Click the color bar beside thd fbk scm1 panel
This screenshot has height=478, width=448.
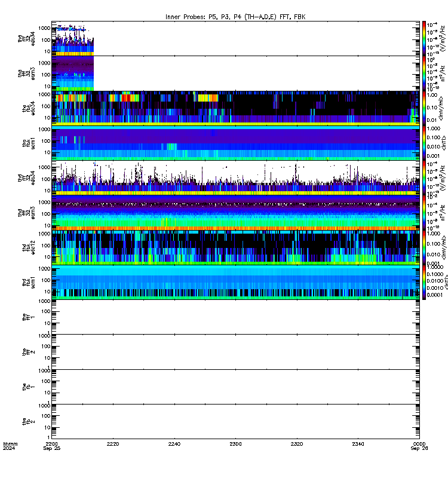(x=424, y=282)
